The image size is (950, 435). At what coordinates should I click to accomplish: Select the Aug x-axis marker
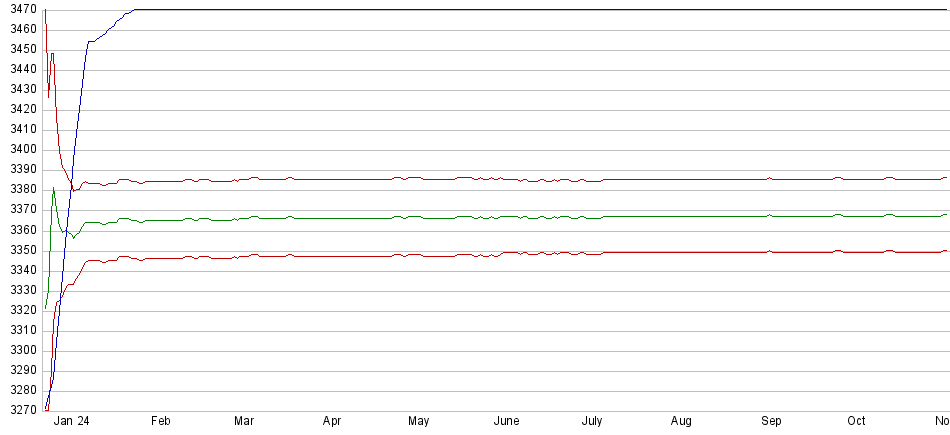click(x=681, y=422)
